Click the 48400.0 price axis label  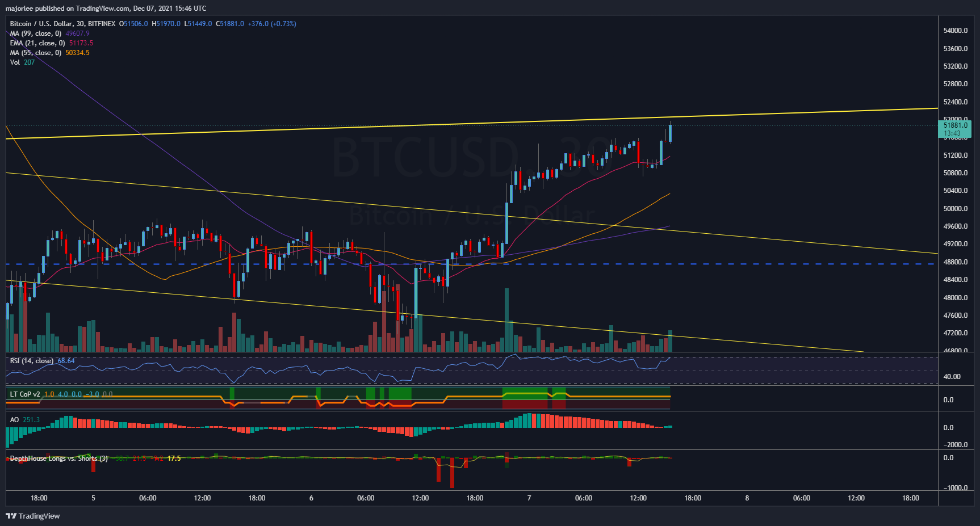pos(956,280)
